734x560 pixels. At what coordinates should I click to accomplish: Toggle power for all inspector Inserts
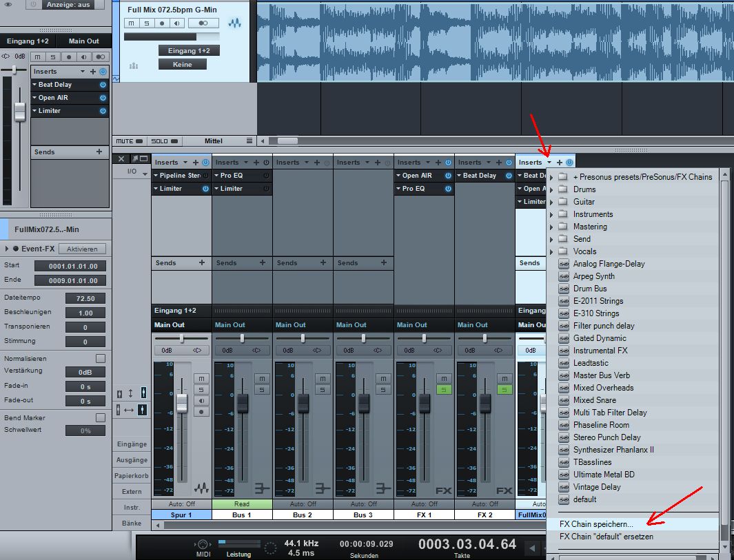coord(103,72)
